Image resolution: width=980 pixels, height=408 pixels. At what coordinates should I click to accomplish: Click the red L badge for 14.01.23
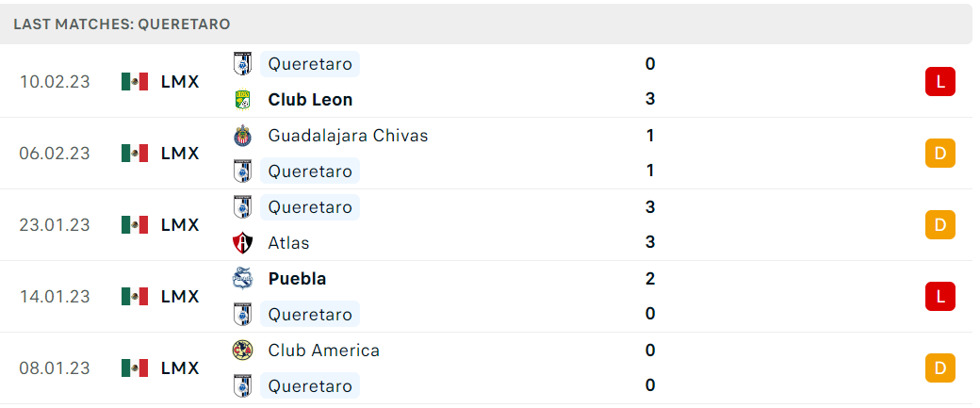(x=940, y=296)
